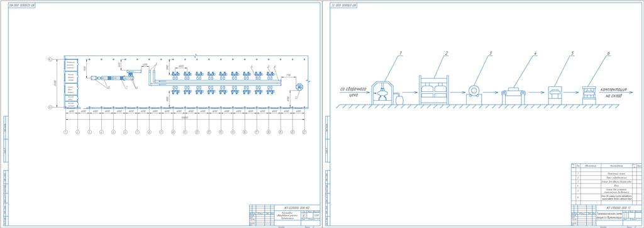Select the stacked press symbol labeled 6
Viewport: 644px width, 228px height.
[589, 95]
